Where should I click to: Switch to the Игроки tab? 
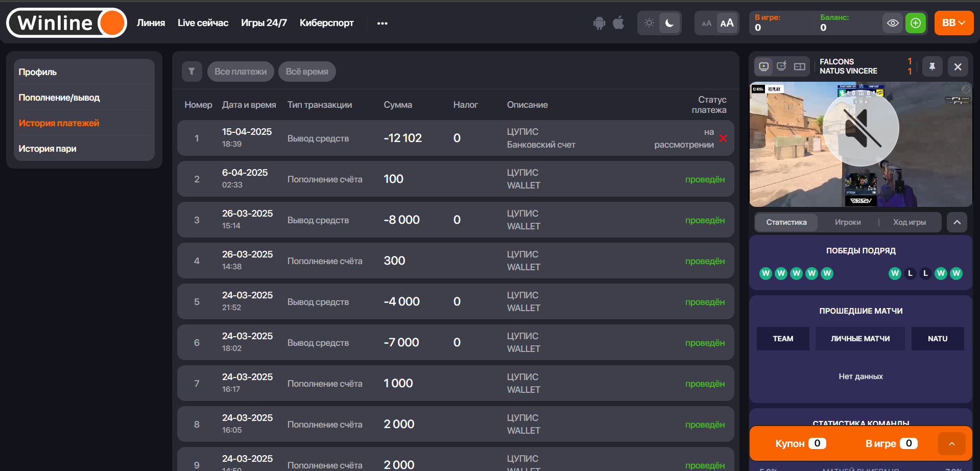click(x=848, y=222)
